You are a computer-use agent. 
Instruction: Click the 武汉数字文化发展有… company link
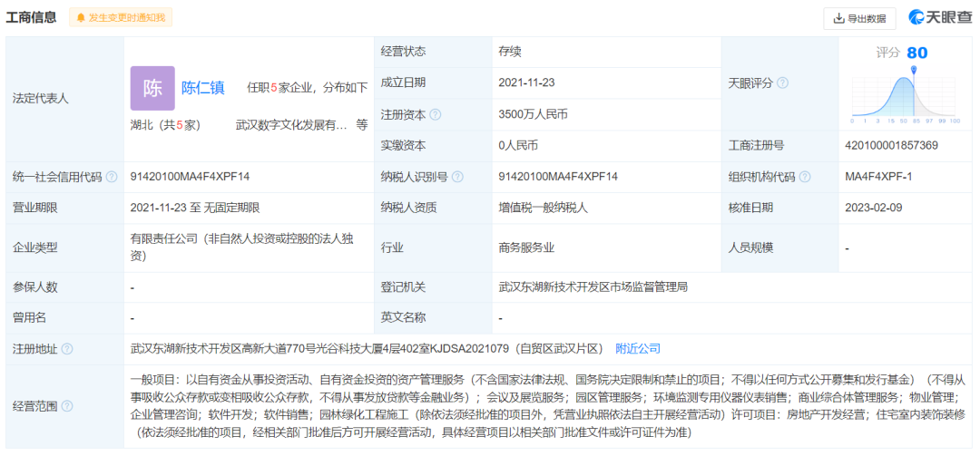(x=290, y=125)
